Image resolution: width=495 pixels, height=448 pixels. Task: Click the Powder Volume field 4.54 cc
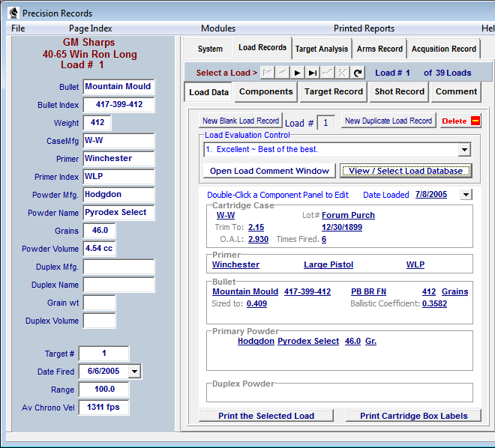[x=100, y=249]
